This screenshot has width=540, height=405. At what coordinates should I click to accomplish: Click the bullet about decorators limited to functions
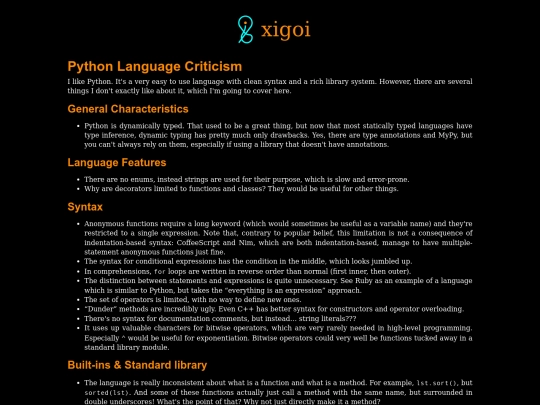(241, 189)
